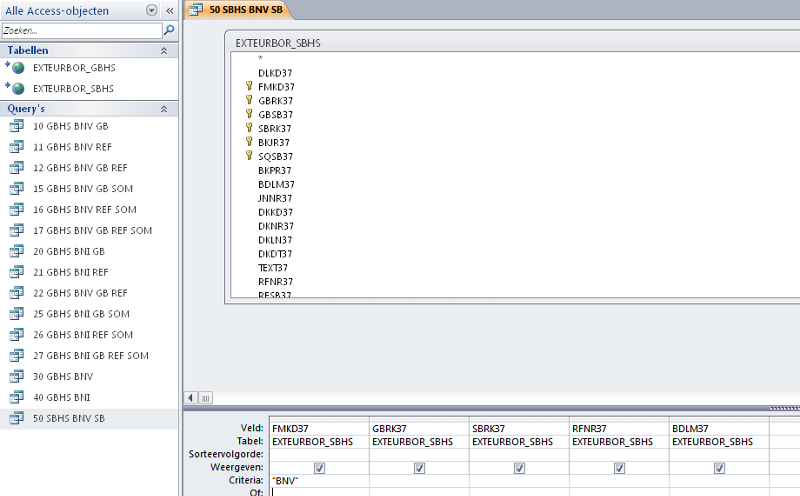
Task: Click query icon for 10 GBHS BNV GB
Action: pyautogui.click(x=17, y=126)
